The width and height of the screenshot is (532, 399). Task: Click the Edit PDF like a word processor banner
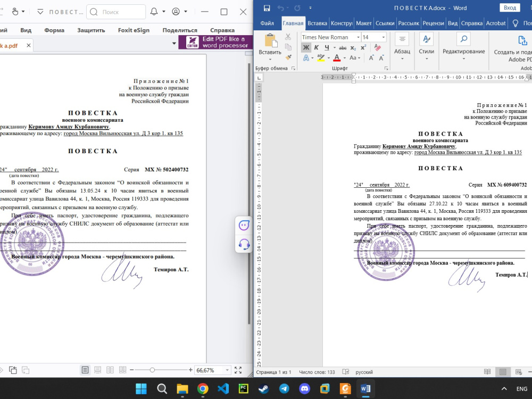[215, 42]
